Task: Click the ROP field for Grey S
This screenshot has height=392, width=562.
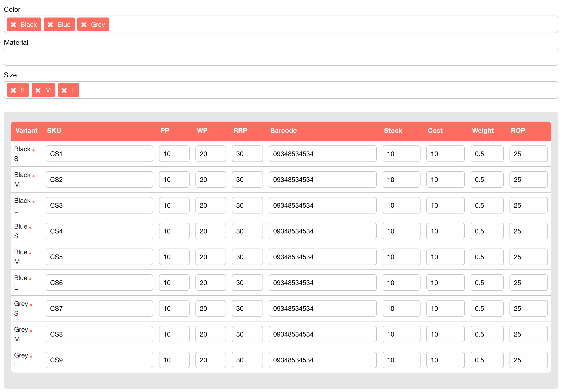Action: click(x=528, y=309)
